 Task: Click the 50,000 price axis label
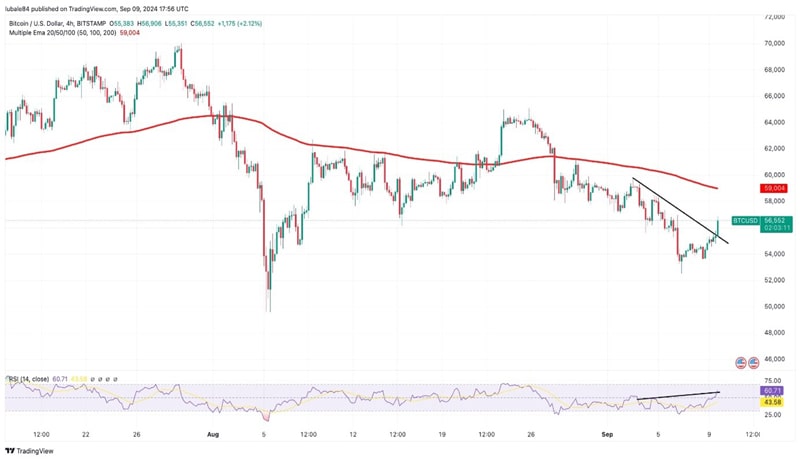pyautogui.click(x=774, y=306)
